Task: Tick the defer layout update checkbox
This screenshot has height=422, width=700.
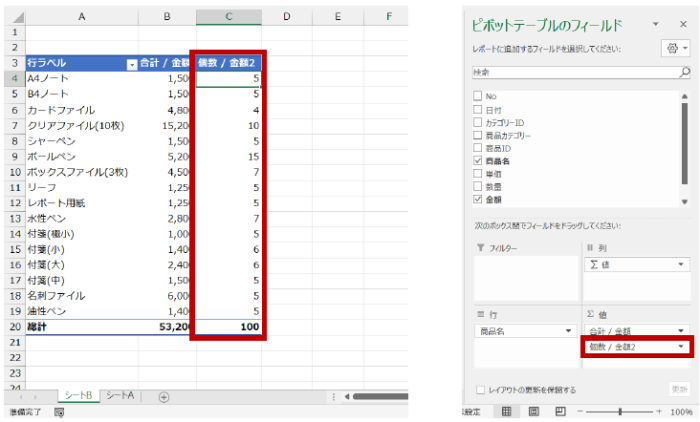Action: tap(479, 388)
